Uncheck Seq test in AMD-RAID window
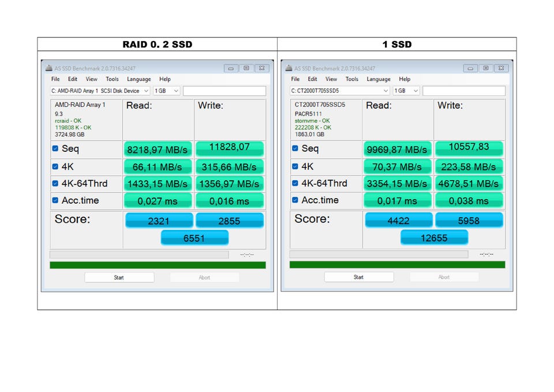The width and height of the screenshot is (554, 392). 55,148
